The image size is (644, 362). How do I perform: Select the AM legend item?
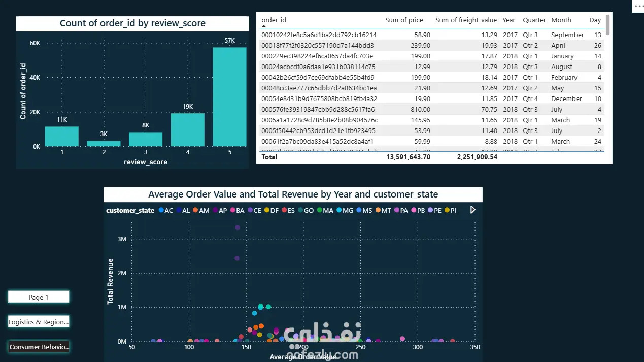click(x=201, y=210)
